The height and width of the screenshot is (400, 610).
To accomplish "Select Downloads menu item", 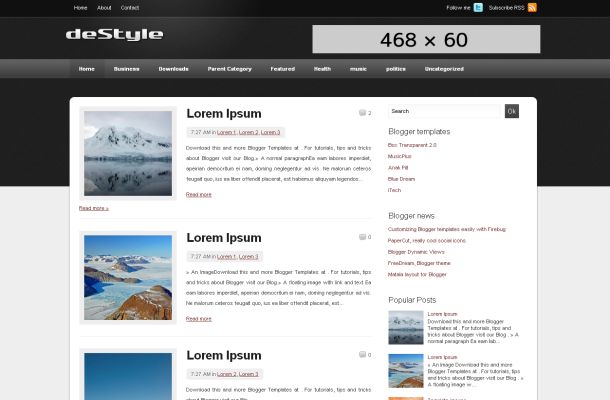I will (174, 69).
